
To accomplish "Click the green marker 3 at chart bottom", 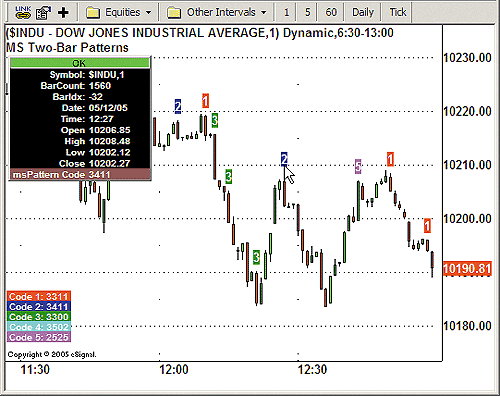I will tap(256, 257).
